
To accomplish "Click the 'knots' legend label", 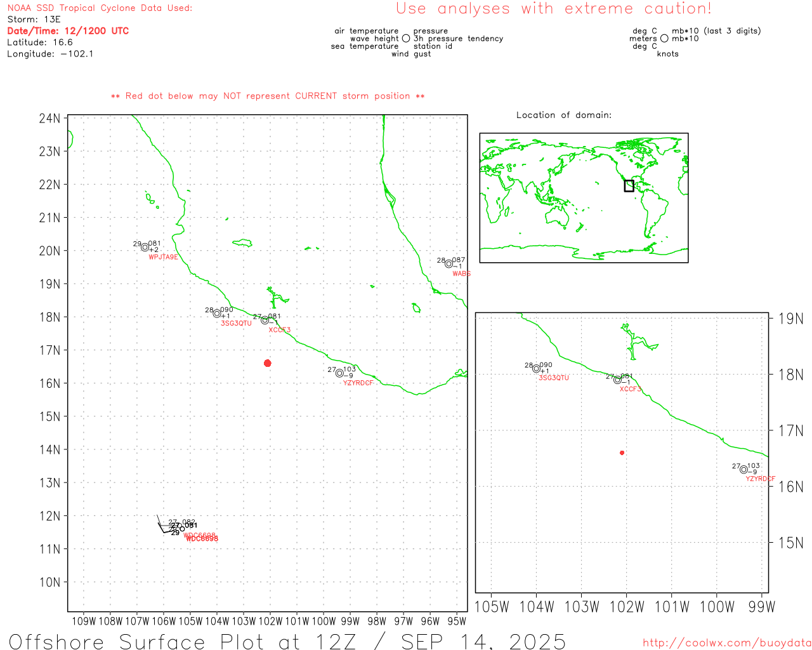I will click(668, 54).
